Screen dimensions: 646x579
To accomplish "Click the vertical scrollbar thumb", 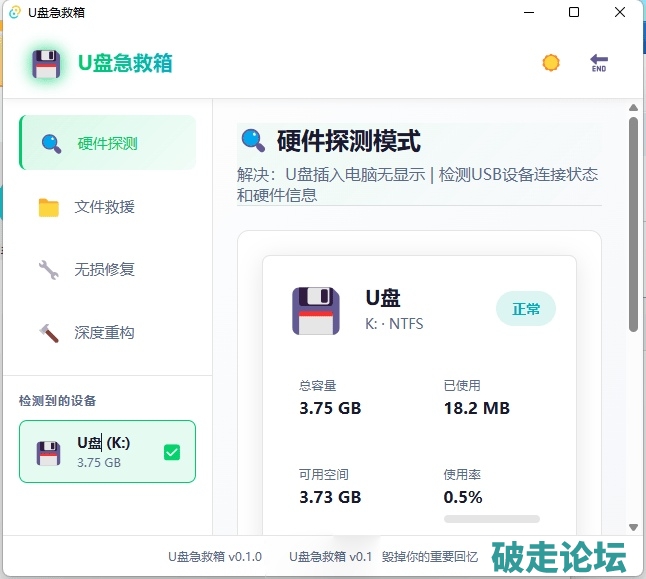I will click(633, 225).
